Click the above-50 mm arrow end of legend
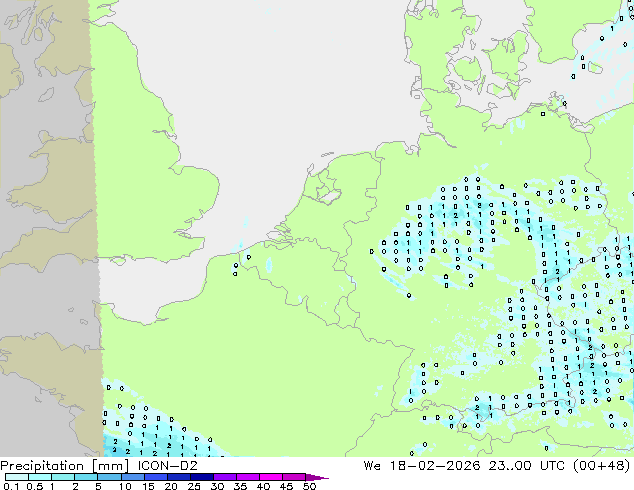This screenshot has width=634, height=490. click(317, 477)
